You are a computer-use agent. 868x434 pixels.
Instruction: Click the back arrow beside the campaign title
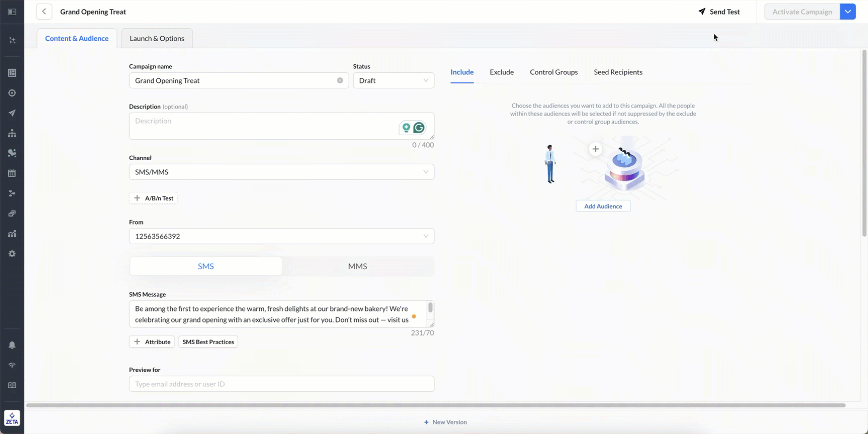click(44, 12)
